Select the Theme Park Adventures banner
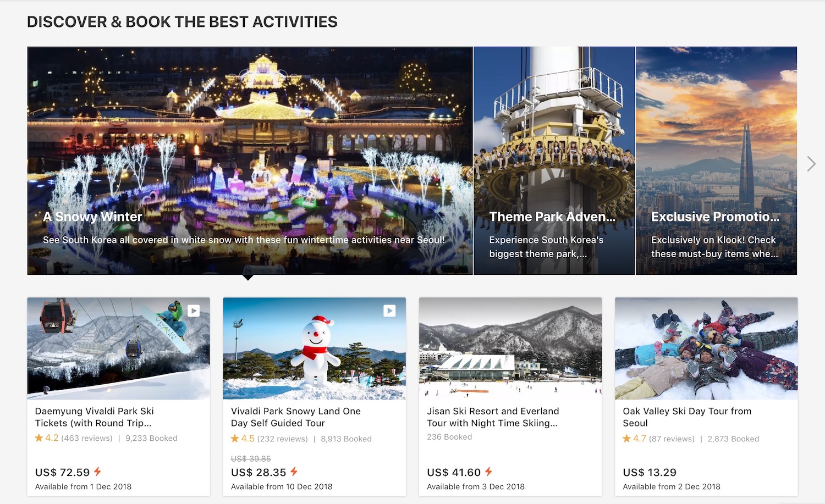Viewport: 825px width, 504px height. click(x=554, y=160)
